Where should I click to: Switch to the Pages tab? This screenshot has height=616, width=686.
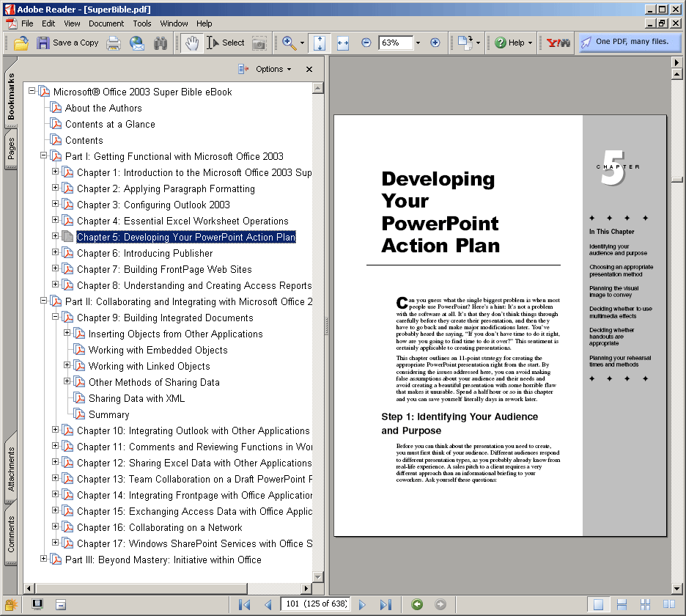(11, 149)
